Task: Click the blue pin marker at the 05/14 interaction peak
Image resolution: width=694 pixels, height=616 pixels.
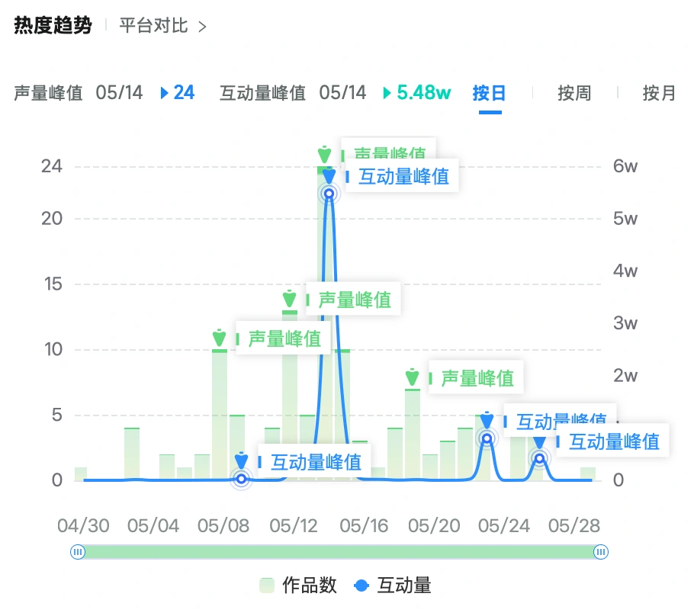Action: tap(329, 175)
